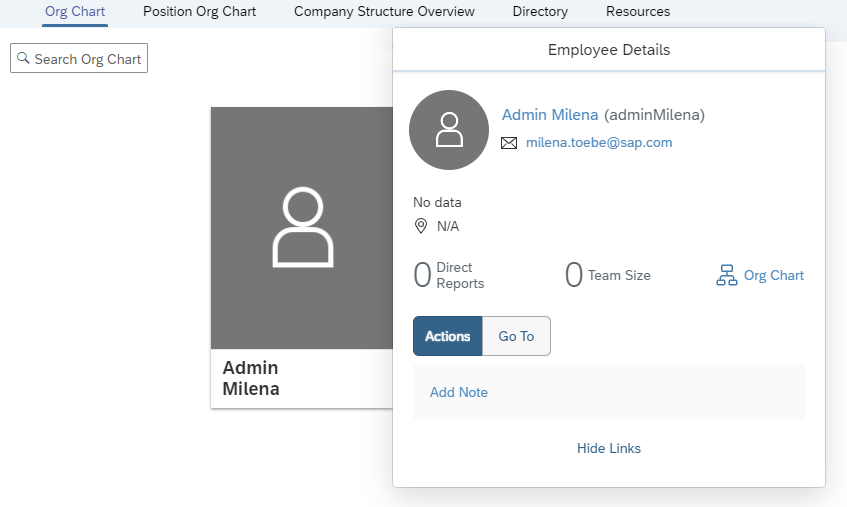The width and height of the screenshot is (847, 507).
Task: Select the Add Note action
Action: point(459,393)
